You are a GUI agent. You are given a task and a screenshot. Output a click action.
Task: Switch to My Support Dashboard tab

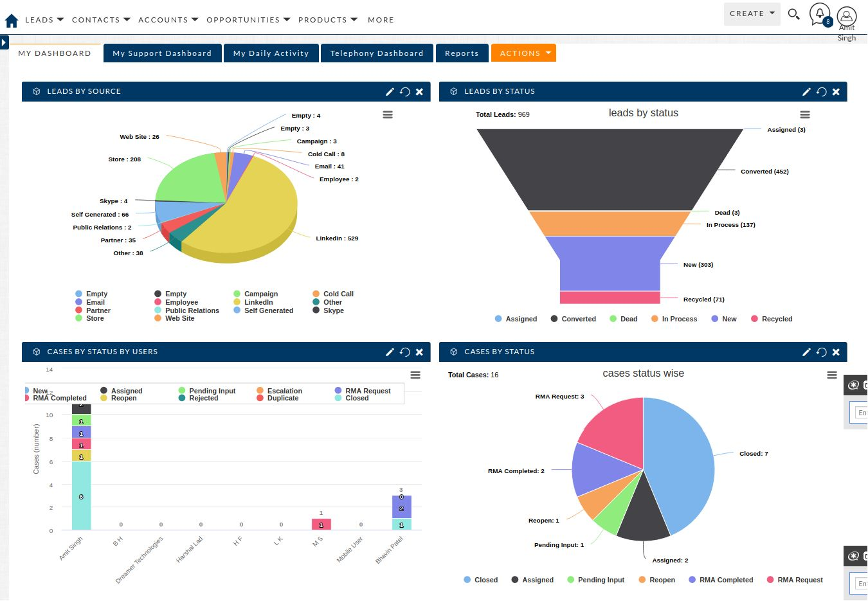click(x=162, y=53)
